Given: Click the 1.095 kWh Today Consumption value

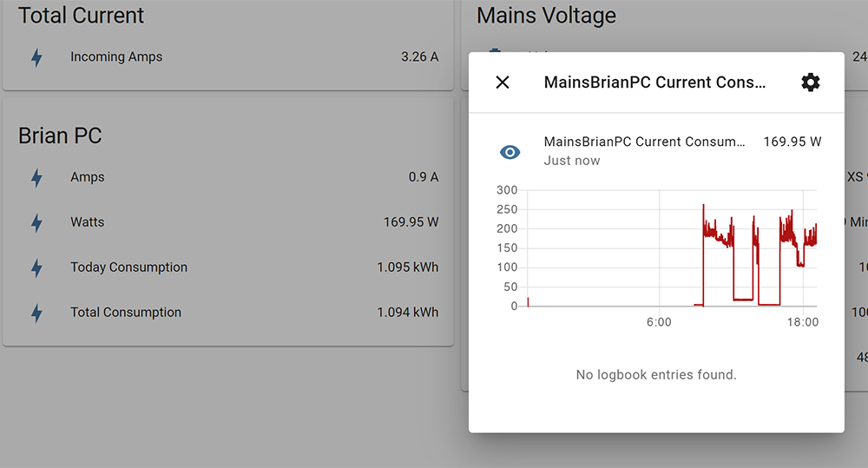Looking at the screenshot, I should pos(407,267).
